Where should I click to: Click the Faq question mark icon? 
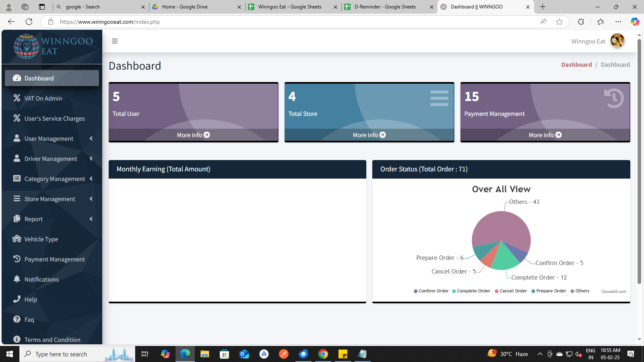pos(17,319)
